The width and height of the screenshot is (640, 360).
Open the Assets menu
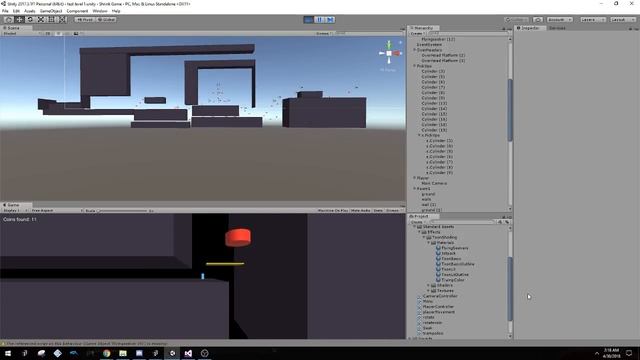tap(29, 11)
